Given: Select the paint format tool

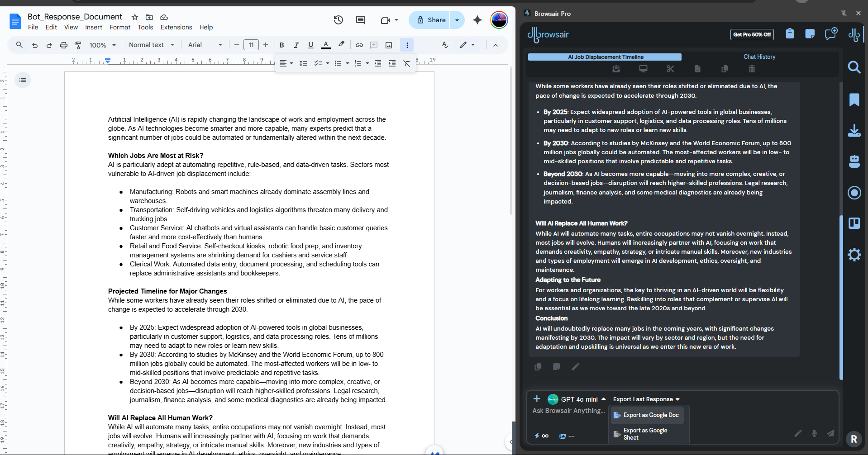Looking at the screenshot, I should (x=78, y=45).
